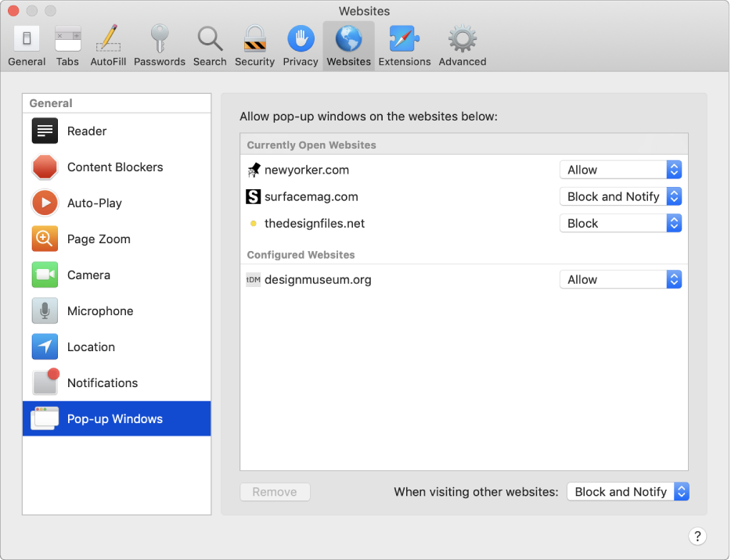
Task: Click the Microphone label in sidebar
Action: [x=100, y=311]
